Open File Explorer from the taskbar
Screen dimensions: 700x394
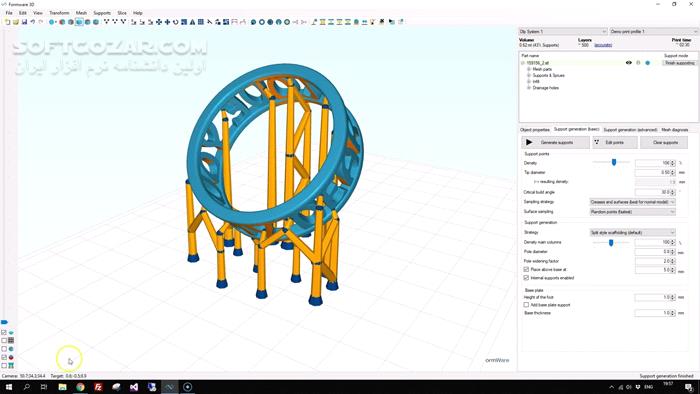pyautogui.click(x=62, y=387)
